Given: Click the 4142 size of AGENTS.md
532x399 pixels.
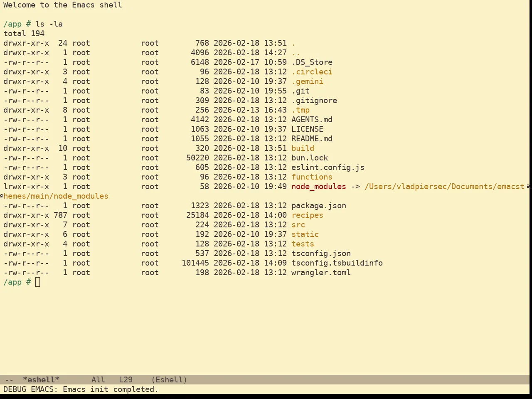Looking at the screenshot, I should tap(200, 120).
